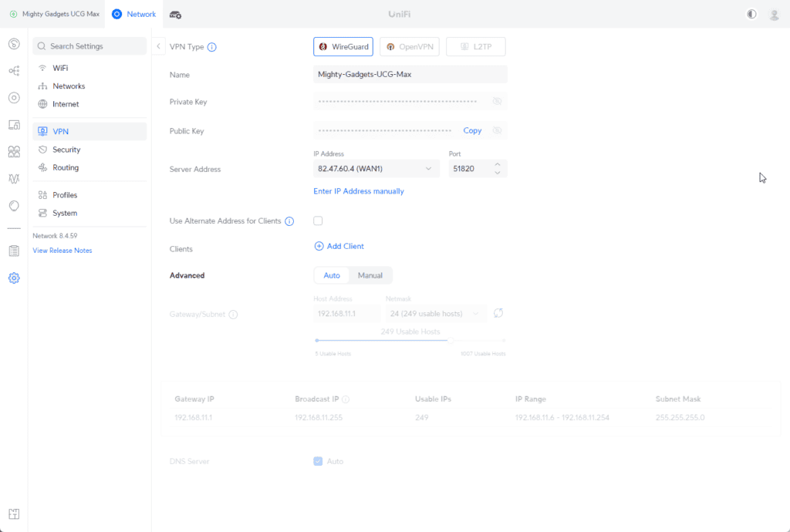Switch Advanced mode to Manual
The height and width of the screenshot is (532, 790).
tap(370, 275)
